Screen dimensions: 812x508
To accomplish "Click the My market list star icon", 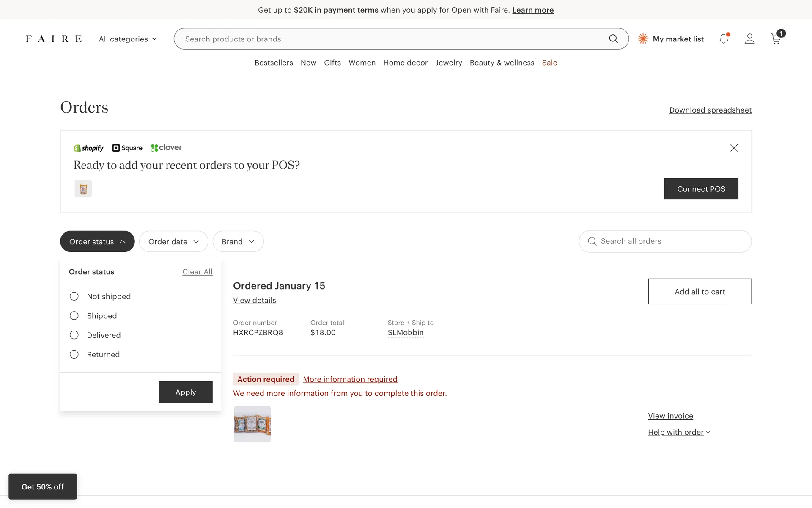I will (643, 39).
